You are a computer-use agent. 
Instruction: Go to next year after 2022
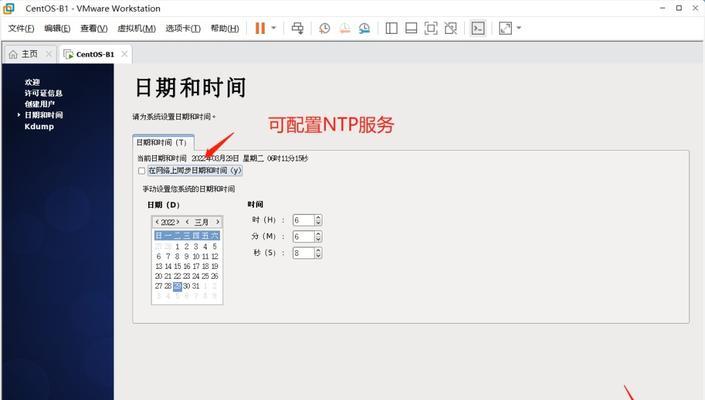[178, 222]
